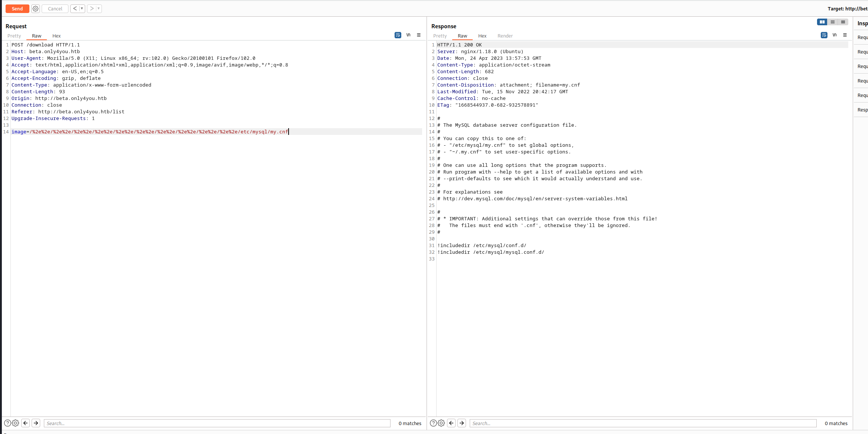Click response search help icon
The image size is (868, 434).
[433, 423]
